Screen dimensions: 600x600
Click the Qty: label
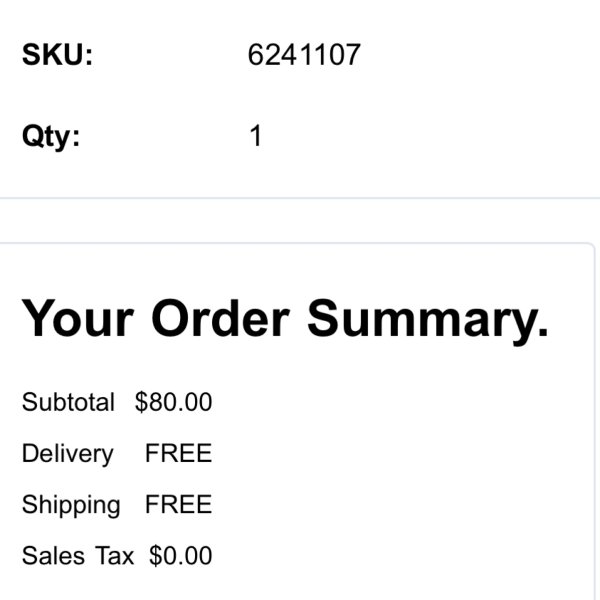pos(51,137)
